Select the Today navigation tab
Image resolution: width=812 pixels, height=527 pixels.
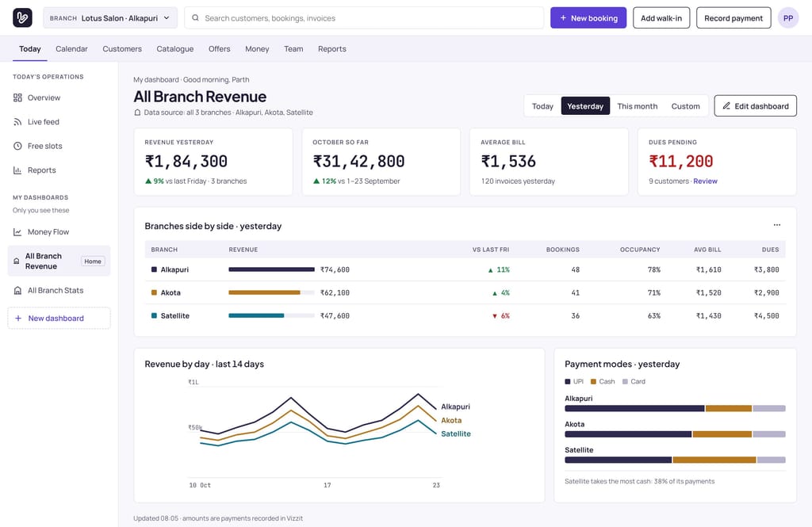tap(30, 48)
